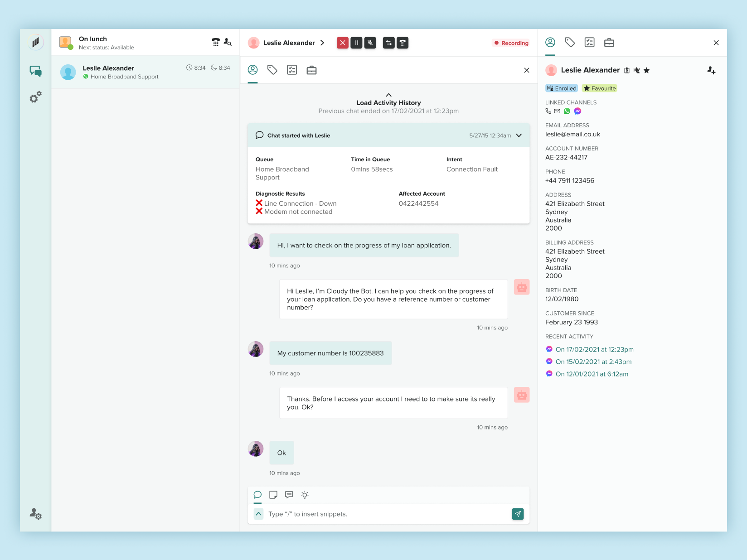The width and height of the screenshot is (747, 560).
Task: End the call with the red X button
Action: pos(343,43)
